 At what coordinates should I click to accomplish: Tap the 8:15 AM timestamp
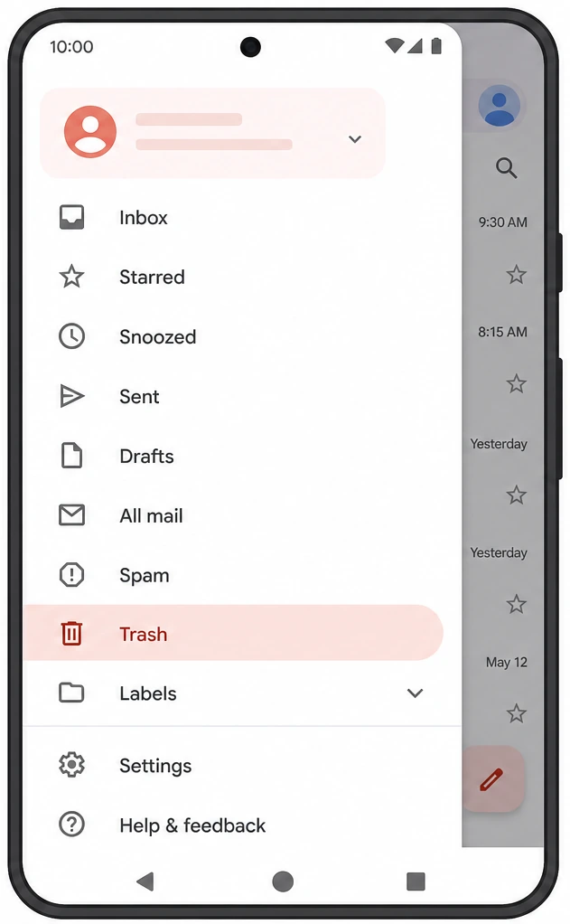(502, 332)
